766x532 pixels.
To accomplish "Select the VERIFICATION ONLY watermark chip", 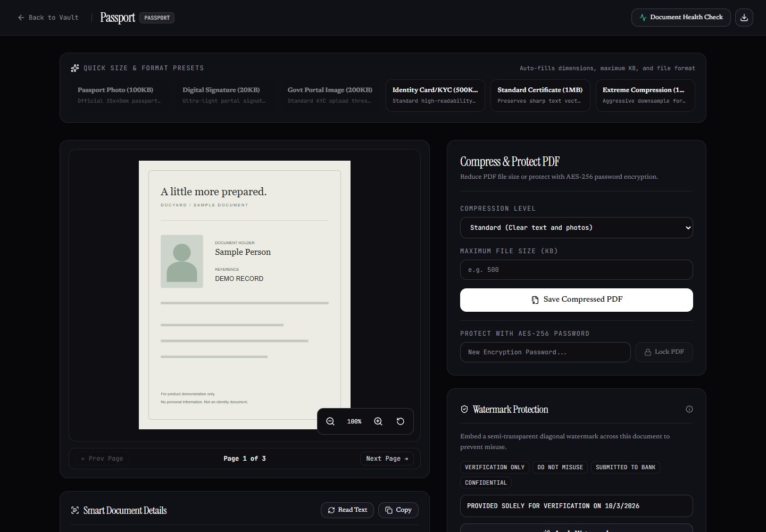I will coord(495,468).
